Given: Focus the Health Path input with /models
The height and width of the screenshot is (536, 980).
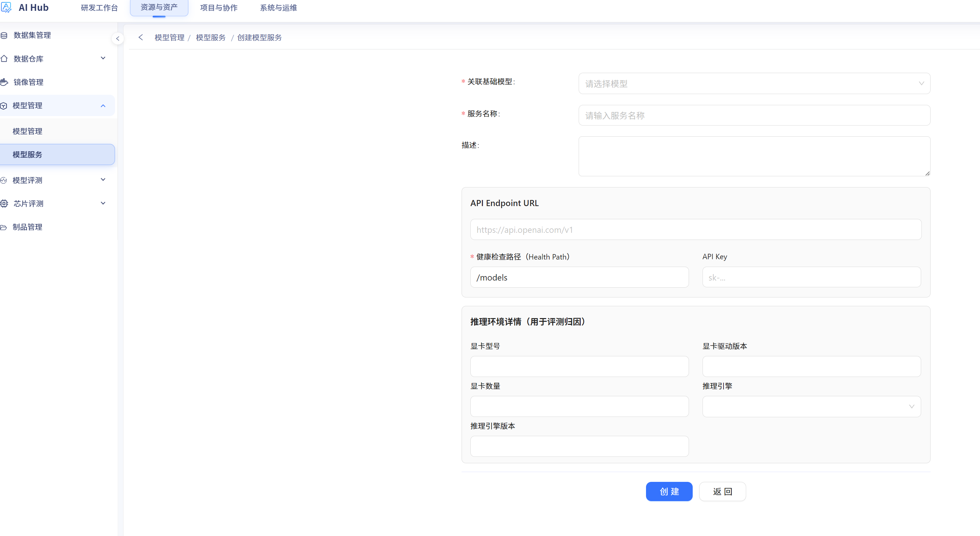Looking at the screenshot, I should point(579,277).
